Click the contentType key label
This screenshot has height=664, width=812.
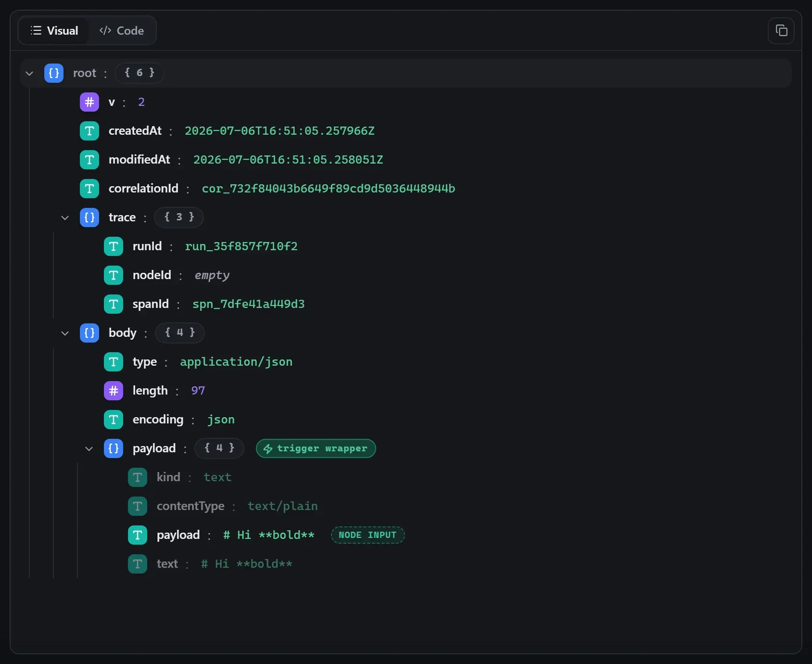190,506
